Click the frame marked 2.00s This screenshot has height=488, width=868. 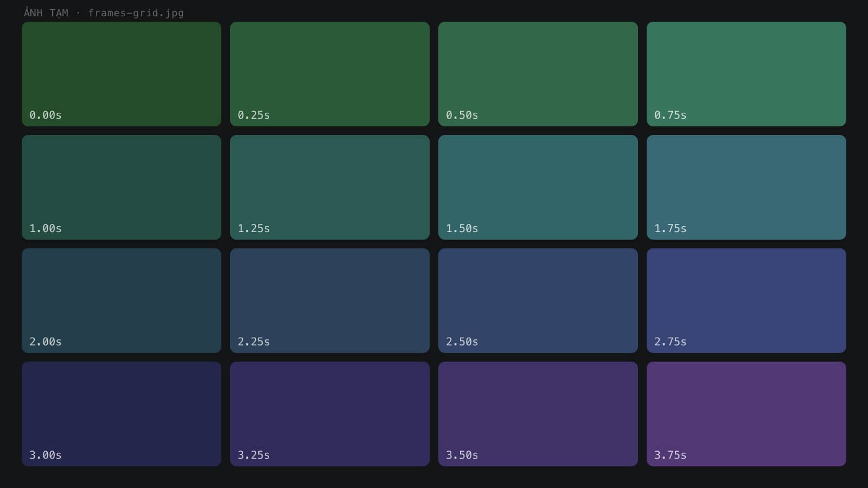click(x=122, y=300)
